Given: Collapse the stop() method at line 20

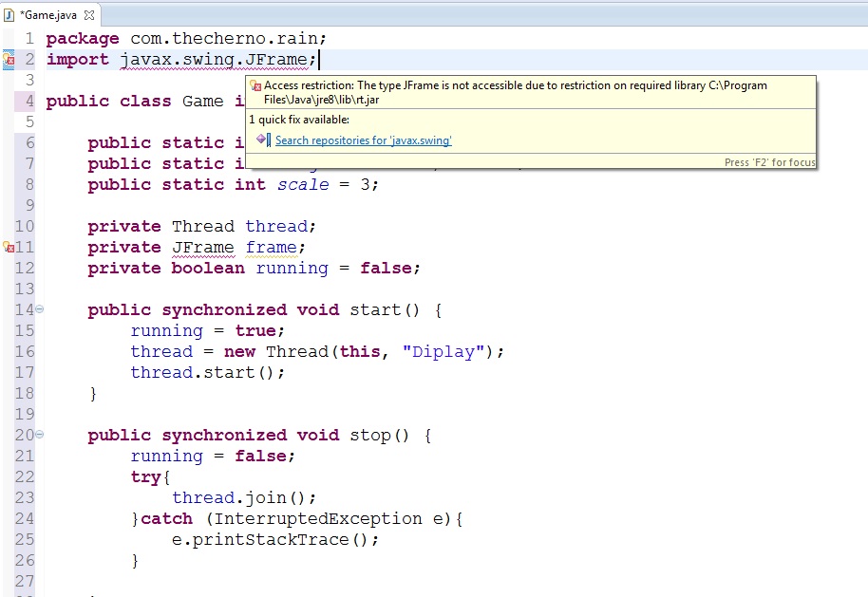Looking at the screenshot, I should pos(39,435).
